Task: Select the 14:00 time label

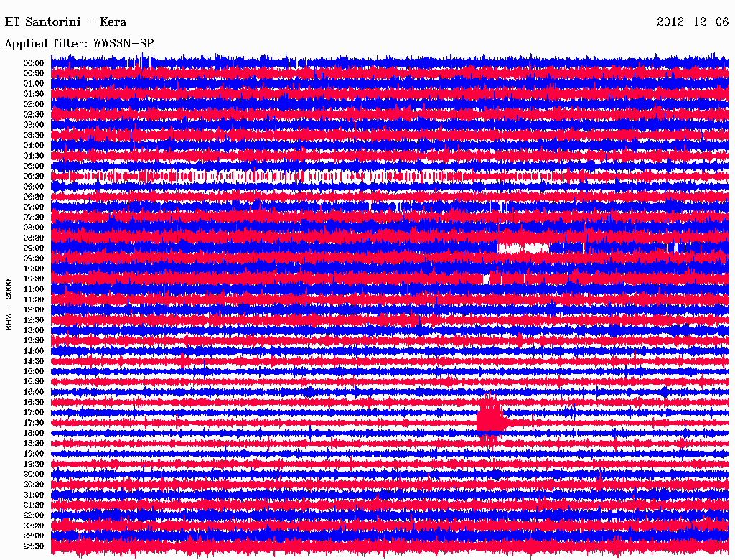Action: [x=34, y=351]
